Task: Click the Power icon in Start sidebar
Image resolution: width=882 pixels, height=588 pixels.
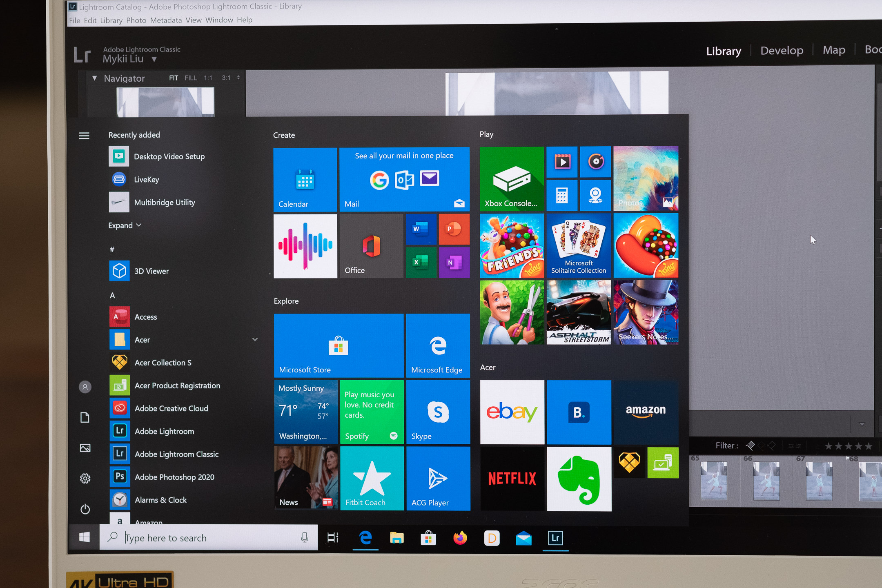Action: 85,509
